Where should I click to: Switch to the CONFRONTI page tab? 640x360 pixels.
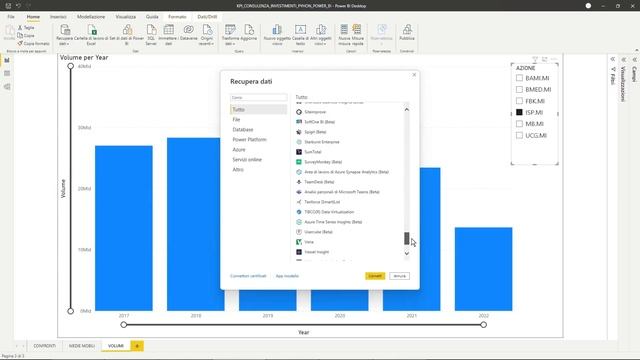point(44,346)
